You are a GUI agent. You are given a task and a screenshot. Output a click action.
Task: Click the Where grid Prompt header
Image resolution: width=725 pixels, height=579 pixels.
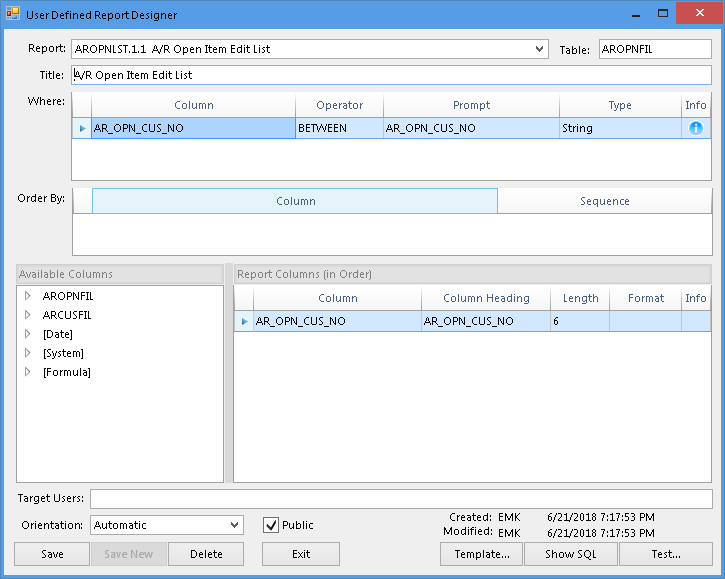tap(471, 105)
